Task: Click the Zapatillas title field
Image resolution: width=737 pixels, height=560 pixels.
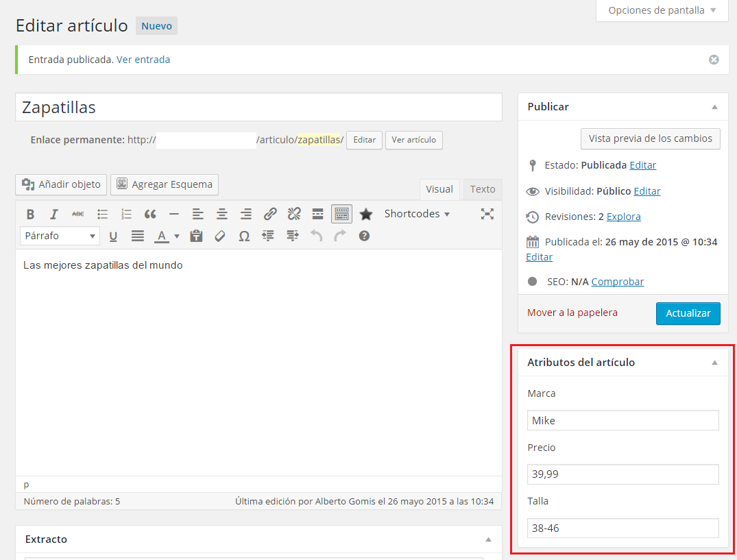Action: [x=258, y=107]
